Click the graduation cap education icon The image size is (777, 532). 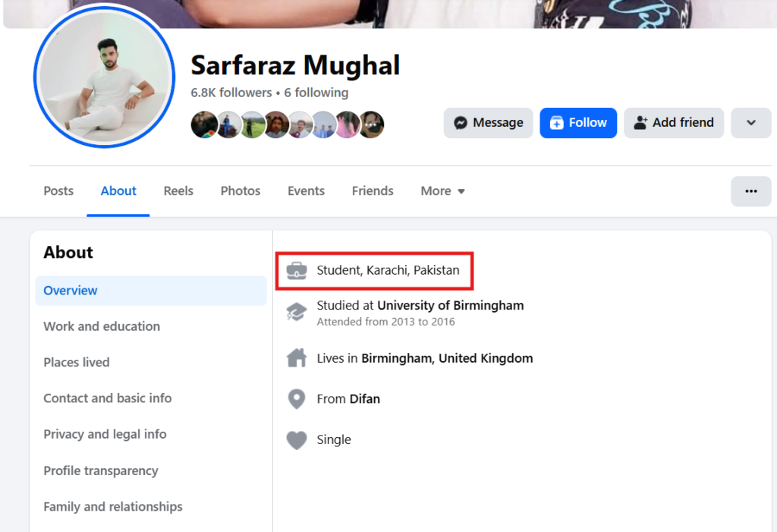[297, 311]
